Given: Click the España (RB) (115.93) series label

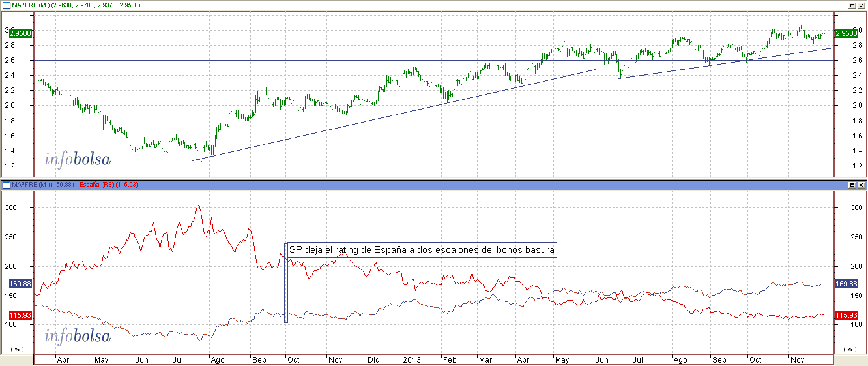Looking at the screenshot, I should click(110, 185).
